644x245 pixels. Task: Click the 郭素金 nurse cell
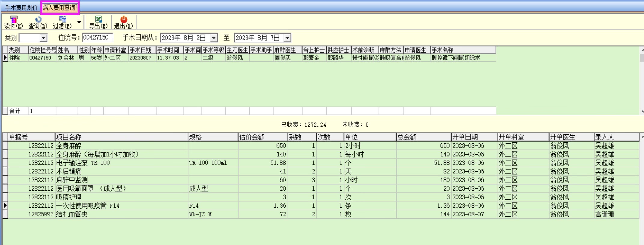pos(314,58)
